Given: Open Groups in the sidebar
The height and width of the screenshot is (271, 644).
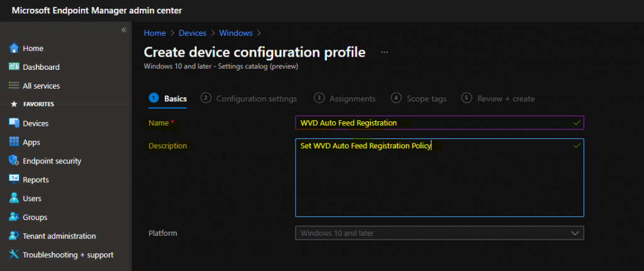Looking at the screenshot, I should click(35, 217).
